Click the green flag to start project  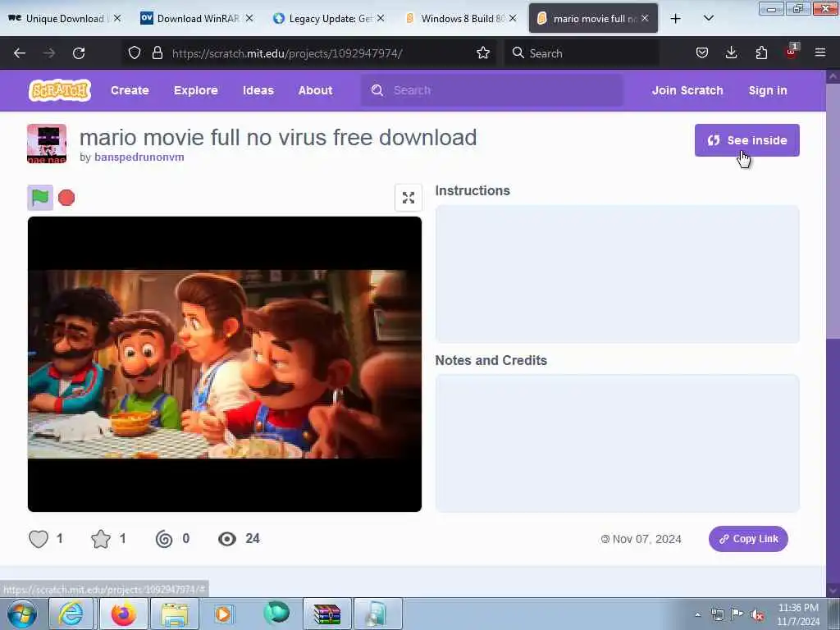pos(40,198)
